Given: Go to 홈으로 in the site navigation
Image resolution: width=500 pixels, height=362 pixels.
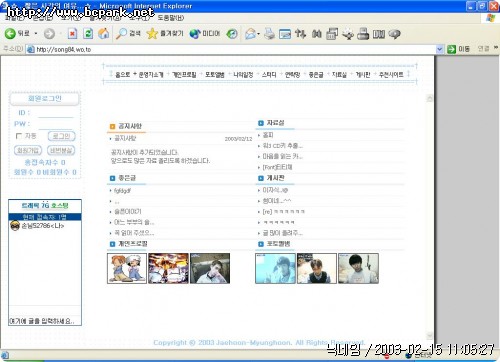Looking at the screenshot, I should click(x=122, y=75).
